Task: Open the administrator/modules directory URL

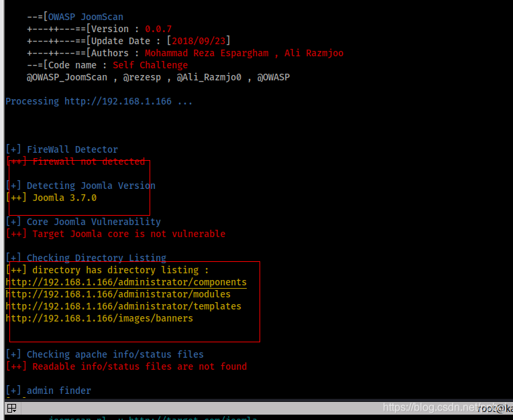Action: 118,294
